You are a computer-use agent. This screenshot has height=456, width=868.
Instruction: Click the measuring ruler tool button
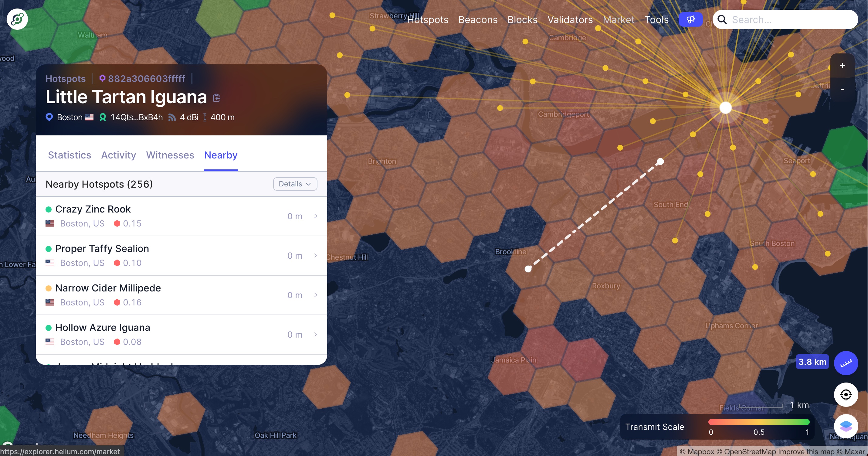[846, 363]
